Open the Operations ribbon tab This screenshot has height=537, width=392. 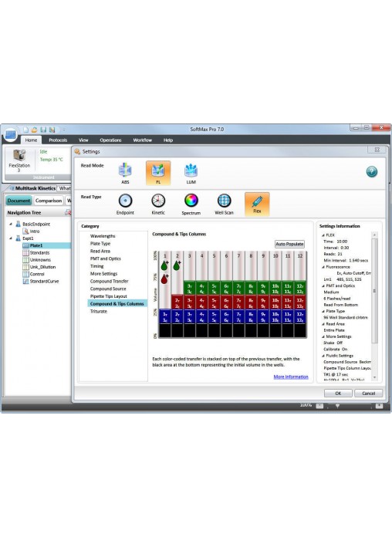point(110,140)
